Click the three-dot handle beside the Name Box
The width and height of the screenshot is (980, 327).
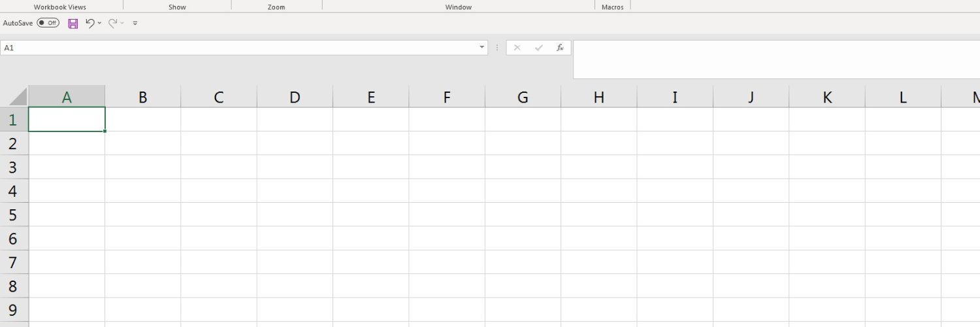(497, 48)
